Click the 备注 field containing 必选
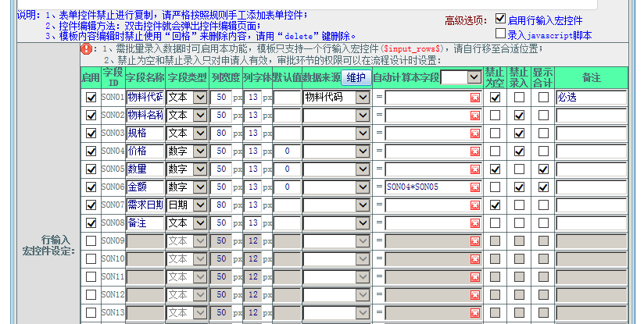The image size is (644, 324). click(x=591, y=98)
